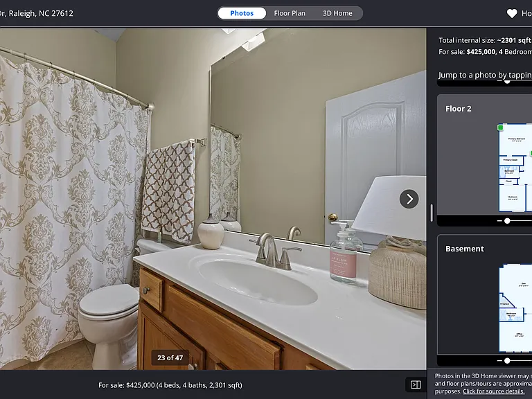This screenshot has height=399, width=532.
Task: Click the Basement heading
Action: pyautogui.click(x=465, y=249)
